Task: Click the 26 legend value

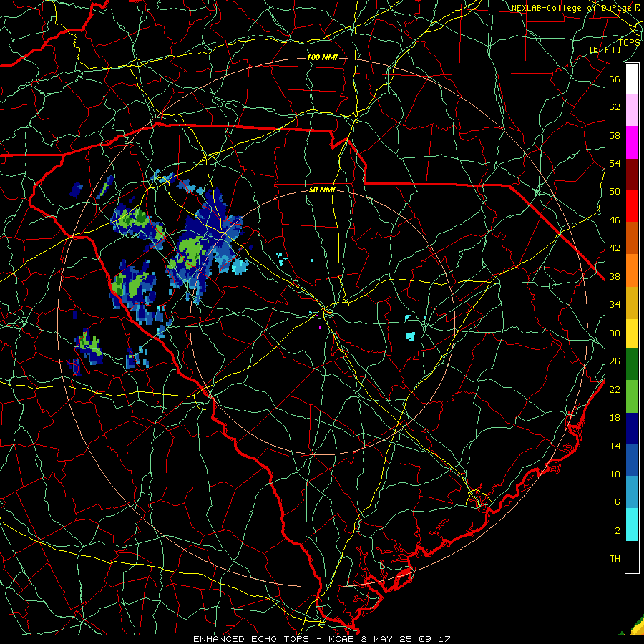Action: 615,361
